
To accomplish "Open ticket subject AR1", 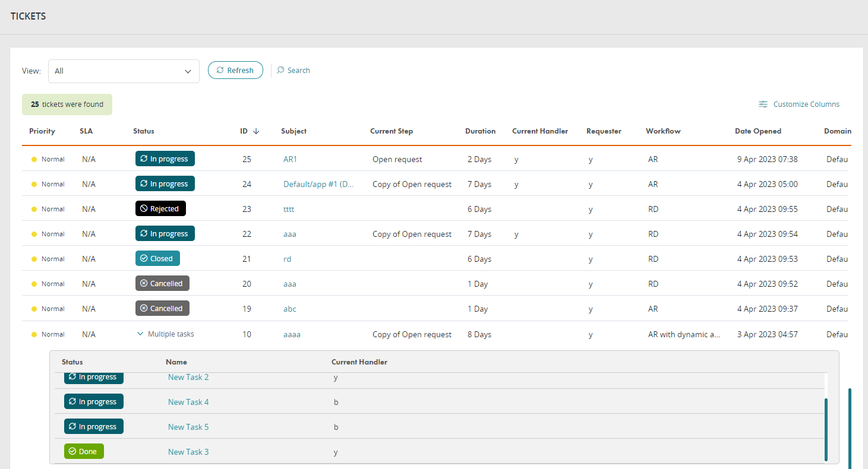I will [290, 159].
